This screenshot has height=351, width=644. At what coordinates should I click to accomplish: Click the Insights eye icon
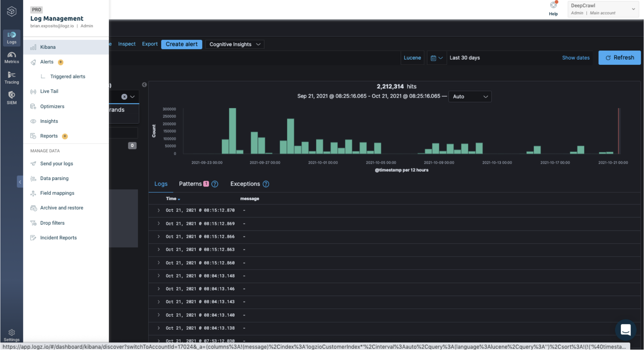[x=33, y=122]
